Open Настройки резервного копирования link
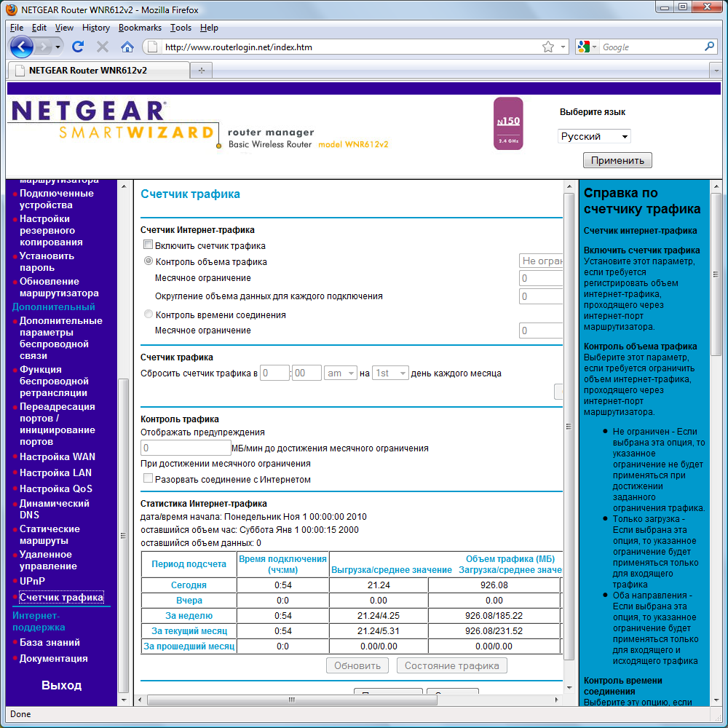This screenshot has width=728, height=728. [x=51, y=230]
